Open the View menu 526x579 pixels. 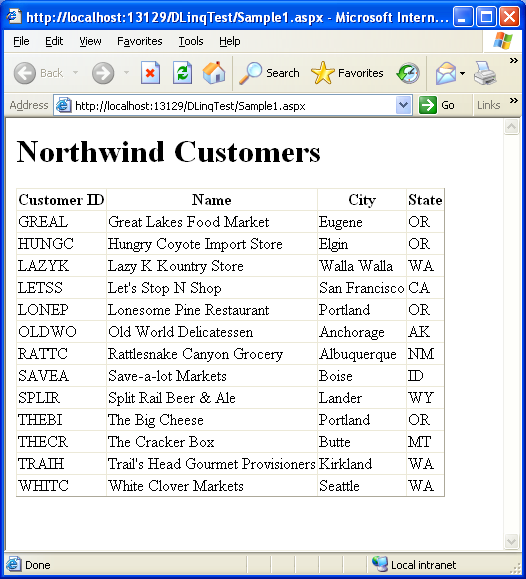tap(90, 41)
